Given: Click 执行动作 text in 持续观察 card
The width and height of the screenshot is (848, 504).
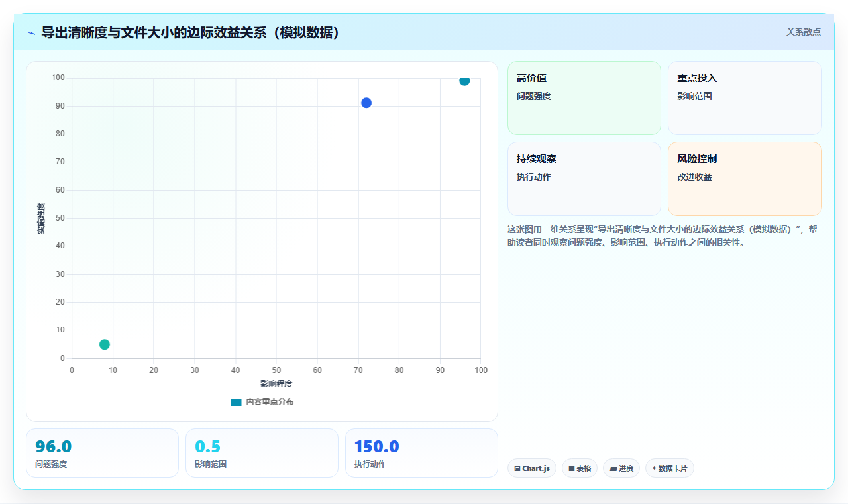Looking at the screenshot, I should point(534,177).
